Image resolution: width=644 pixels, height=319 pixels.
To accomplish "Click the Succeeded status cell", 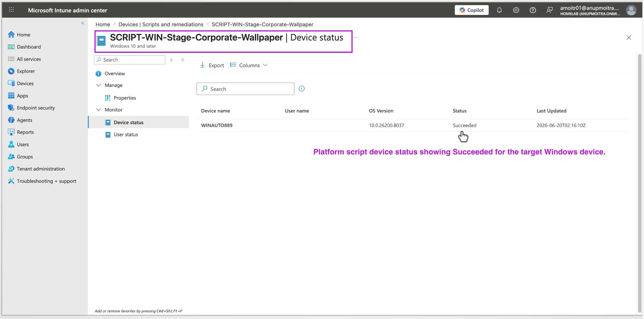I will [464, 125].
